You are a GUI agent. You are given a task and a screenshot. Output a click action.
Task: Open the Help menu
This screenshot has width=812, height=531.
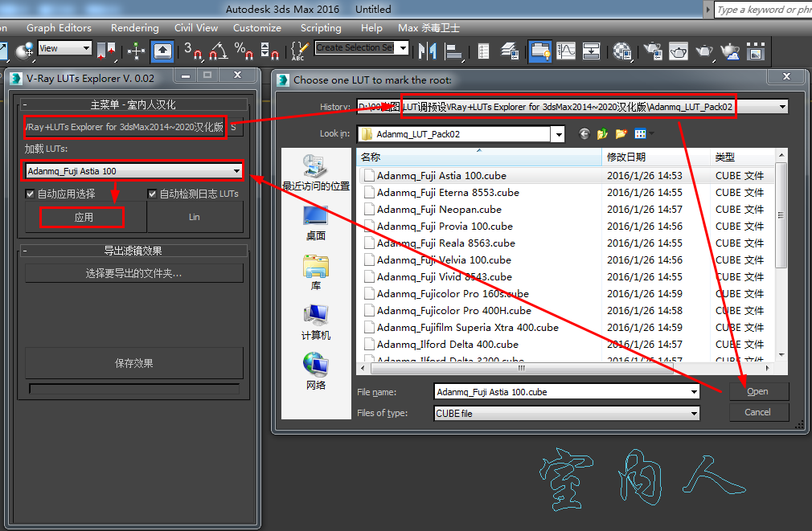(x=371, y=28)
